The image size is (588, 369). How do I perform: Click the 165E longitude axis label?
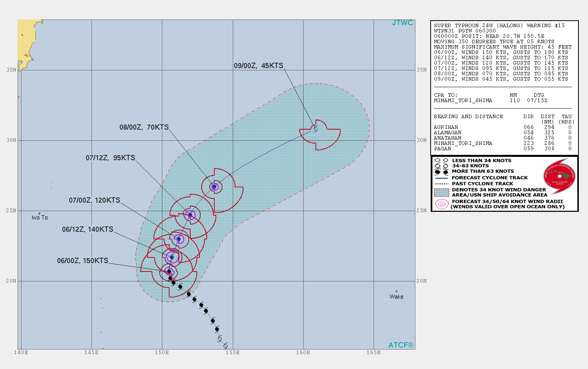374,353
